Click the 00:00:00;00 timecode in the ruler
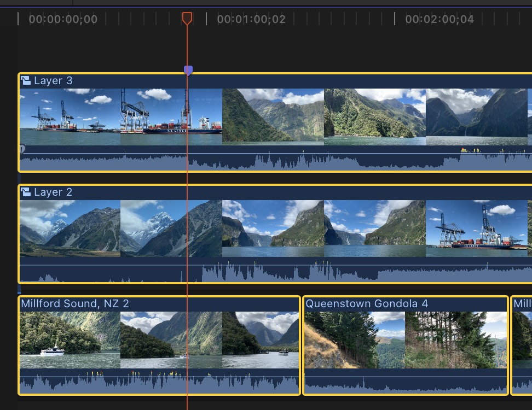 (63, 20)
